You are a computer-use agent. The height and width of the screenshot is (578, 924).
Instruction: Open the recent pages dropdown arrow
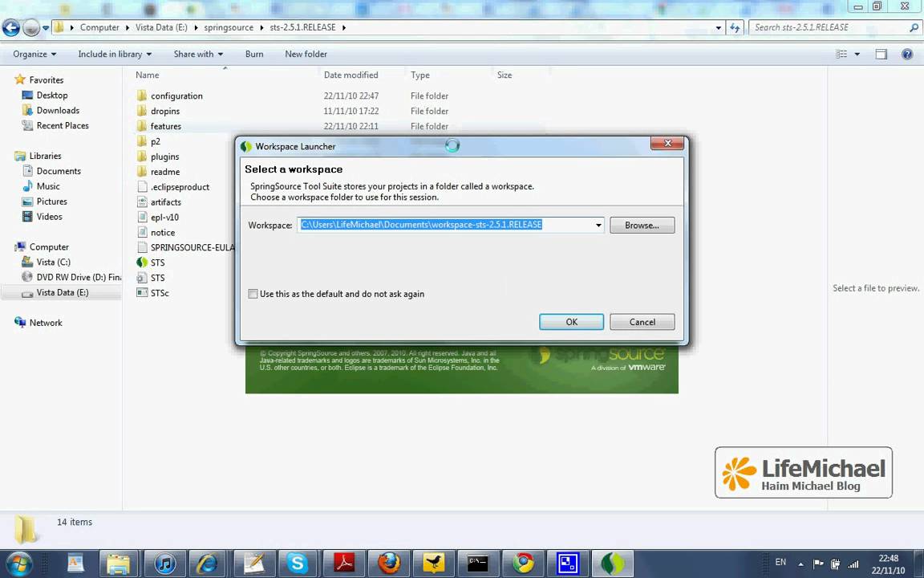tap(46, 28)
